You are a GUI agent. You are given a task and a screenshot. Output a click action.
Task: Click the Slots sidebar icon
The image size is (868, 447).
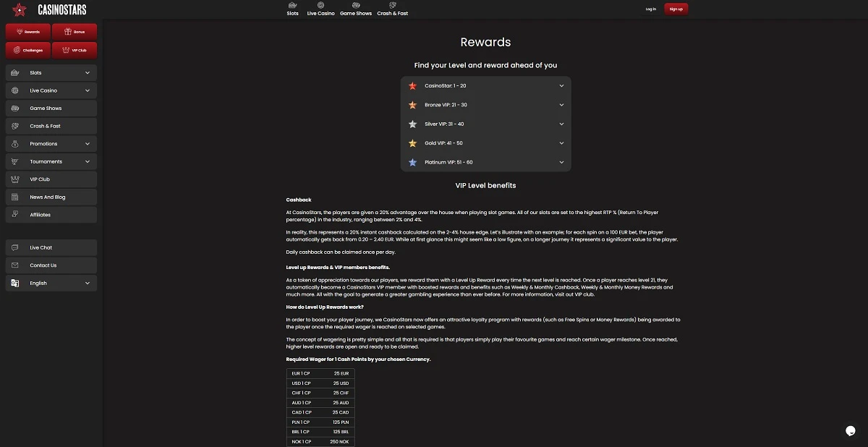point(15,73)
